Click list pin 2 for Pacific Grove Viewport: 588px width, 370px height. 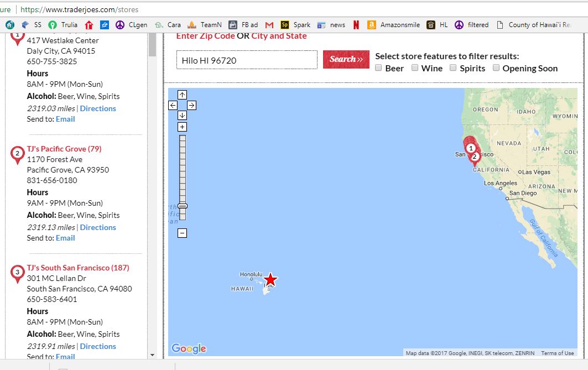pos(17,154)
